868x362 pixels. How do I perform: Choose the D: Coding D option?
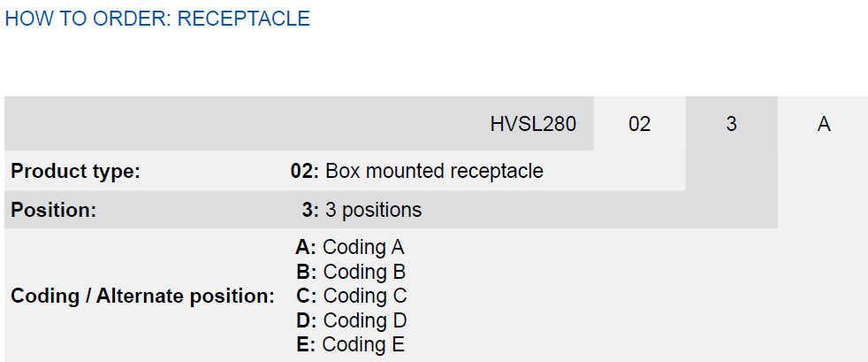(x=352, y=320)
